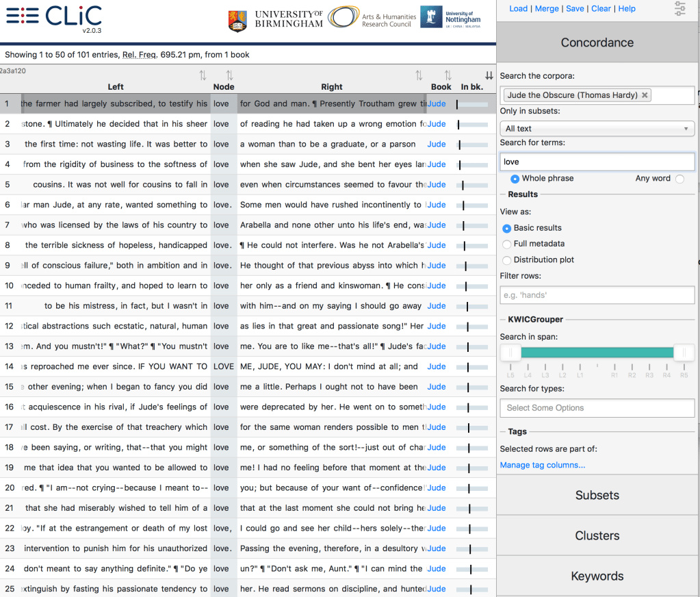The height and width of the screenshot is (597, 700).
Task: Click the Manage tag columns link
Action: pyautogui.click(x=542, y=466)
